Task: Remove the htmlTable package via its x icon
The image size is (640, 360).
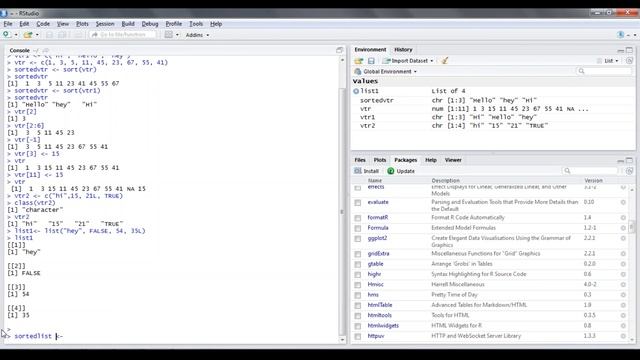Action: coord(623,305)
